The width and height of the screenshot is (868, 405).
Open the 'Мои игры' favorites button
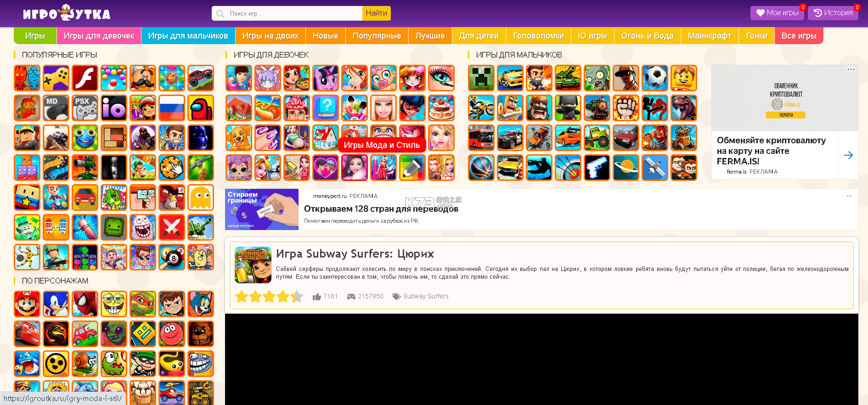(777, 13)
